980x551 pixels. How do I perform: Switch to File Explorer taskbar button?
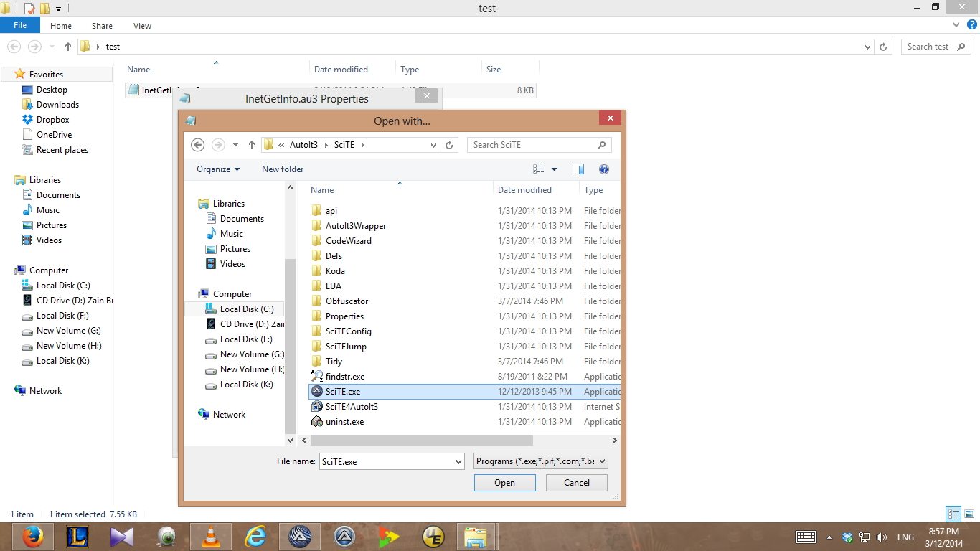pos(476,537)
